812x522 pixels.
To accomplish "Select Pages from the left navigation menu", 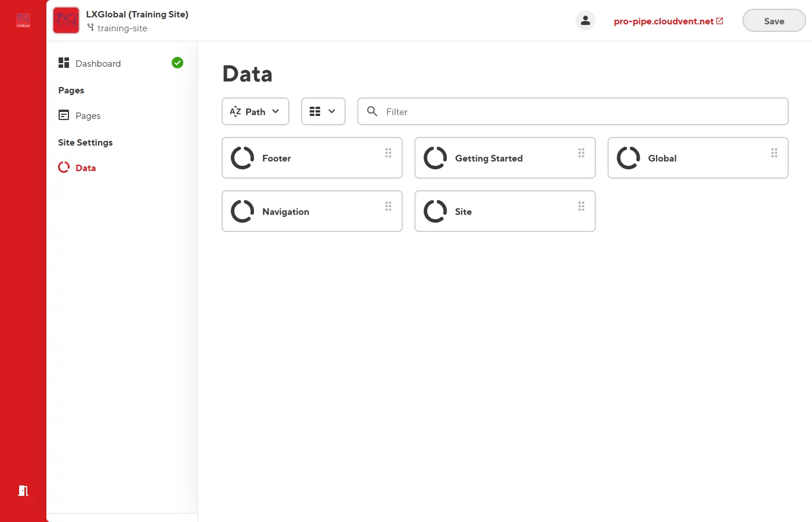I will 88,115.
